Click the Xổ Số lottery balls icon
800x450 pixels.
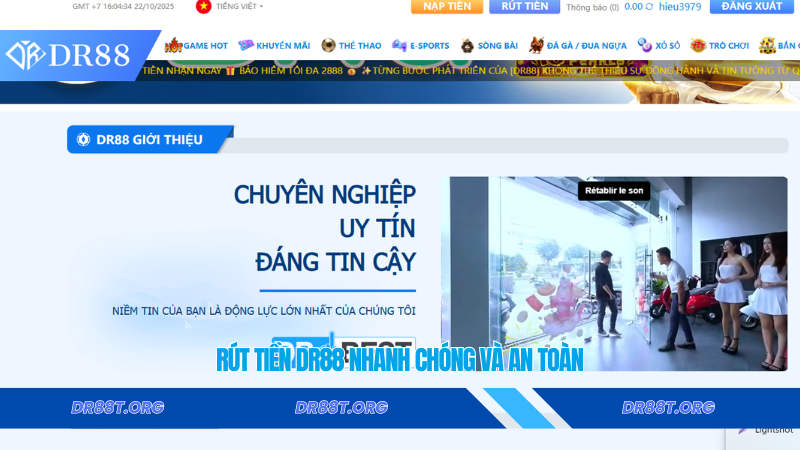645,45
